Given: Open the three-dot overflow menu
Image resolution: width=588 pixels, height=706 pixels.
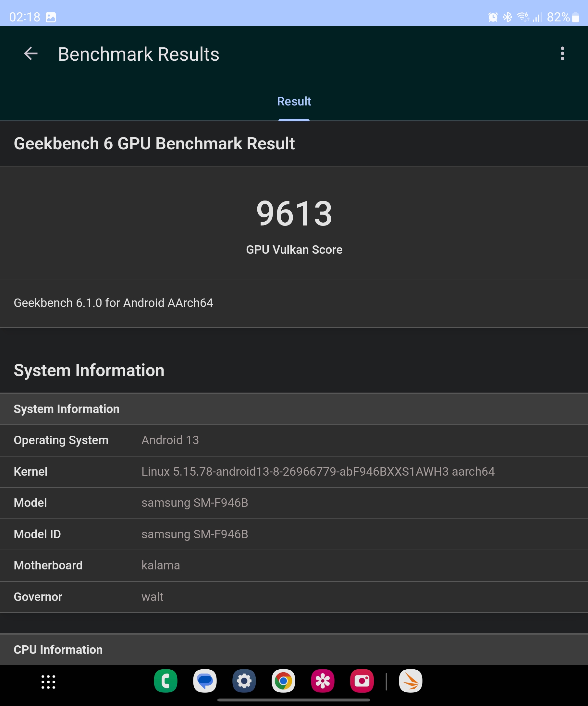Looking at the screenshot, I should (x=562, y=54).
